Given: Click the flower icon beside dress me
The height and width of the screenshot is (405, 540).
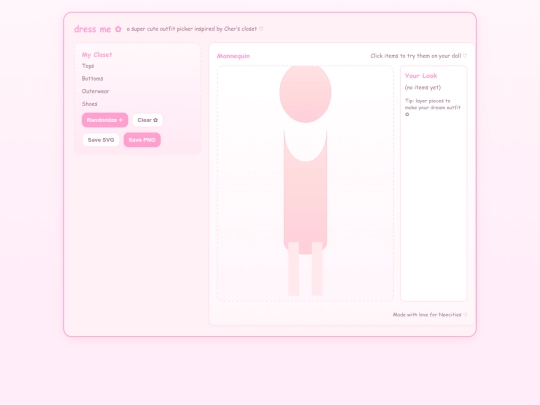Looking at the screenshot, I should pos(118,29).
